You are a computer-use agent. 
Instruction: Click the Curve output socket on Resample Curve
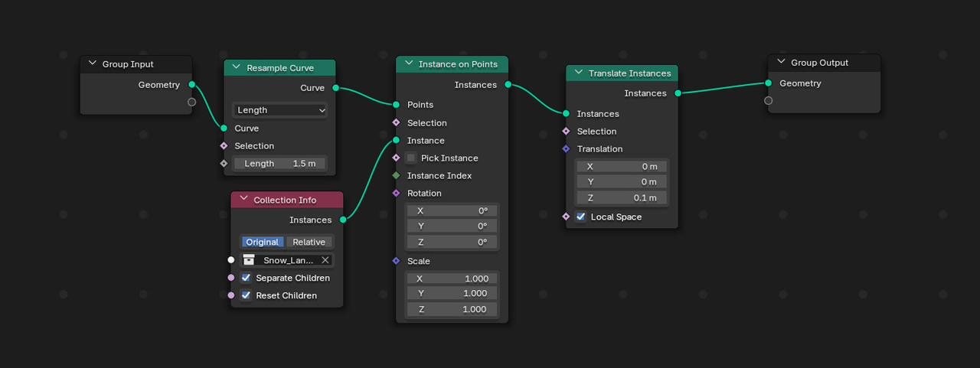[x=335, y=88]
